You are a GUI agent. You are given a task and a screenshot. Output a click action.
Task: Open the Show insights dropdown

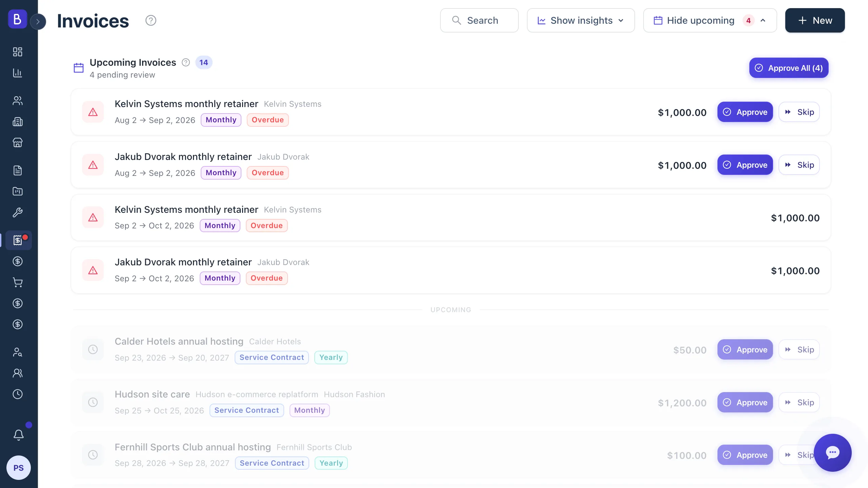click(581, 20)
